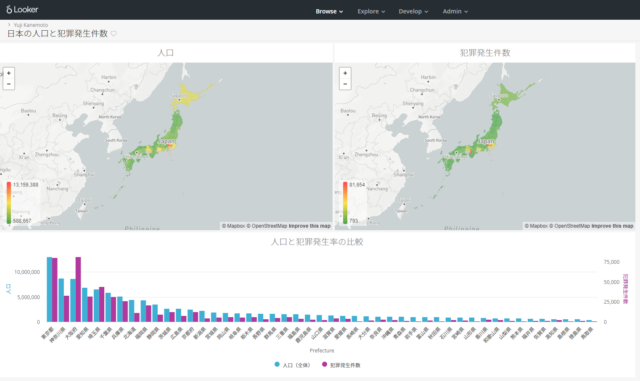Go to Yuji Kanemoto breadcrumb folder
The image size is (640, 381).
coord(31,25)
